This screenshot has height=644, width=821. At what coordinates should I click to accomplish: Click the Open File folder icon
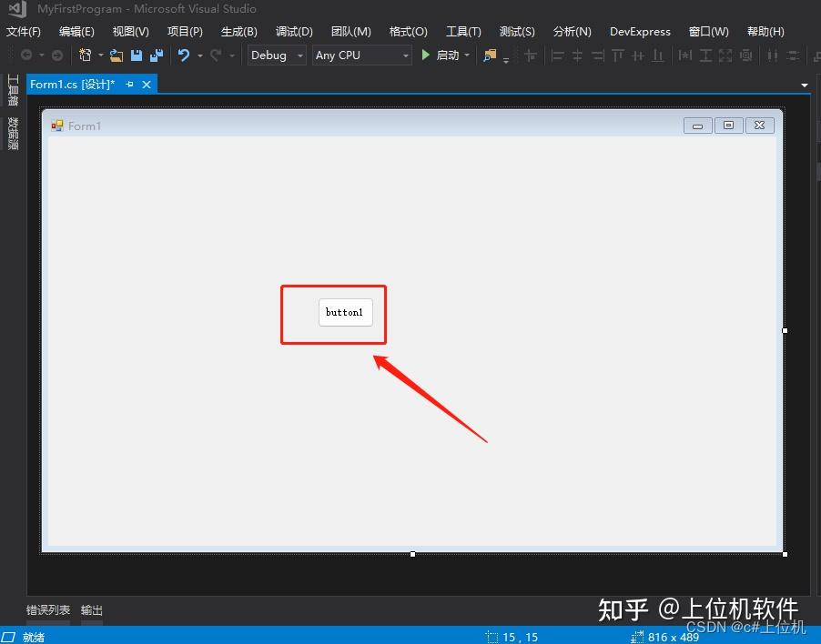(117, 55)
